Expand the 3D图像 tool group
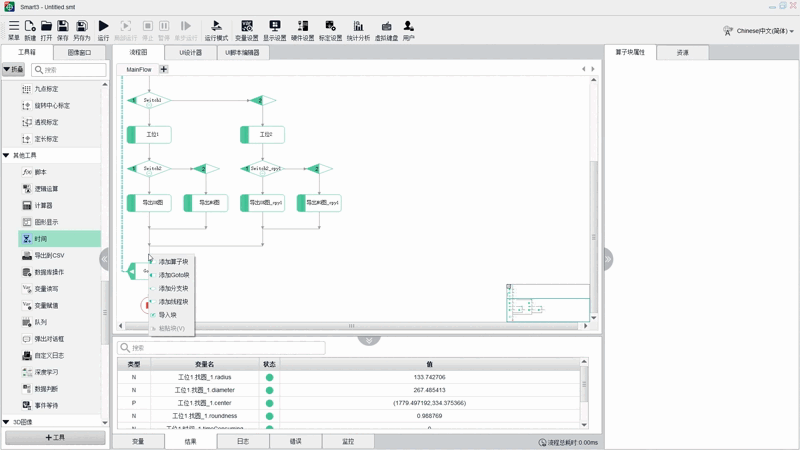 (x=7, y=423)
